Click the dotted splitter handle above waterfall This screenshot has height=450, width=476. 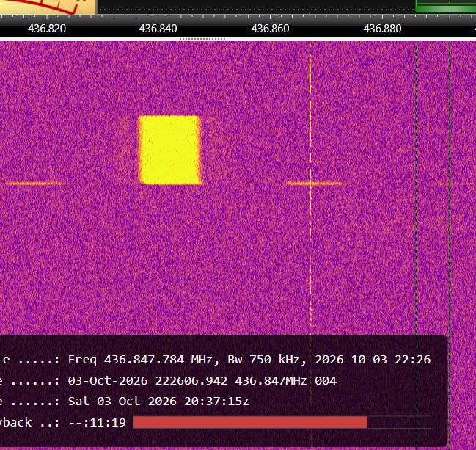coord(202,39)
